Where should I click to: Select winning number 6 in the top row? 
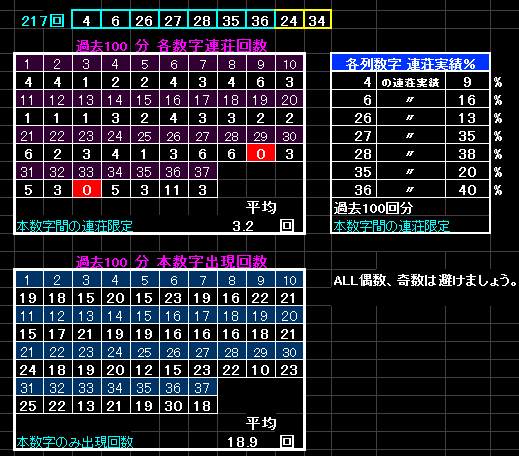tap(115, 21)
